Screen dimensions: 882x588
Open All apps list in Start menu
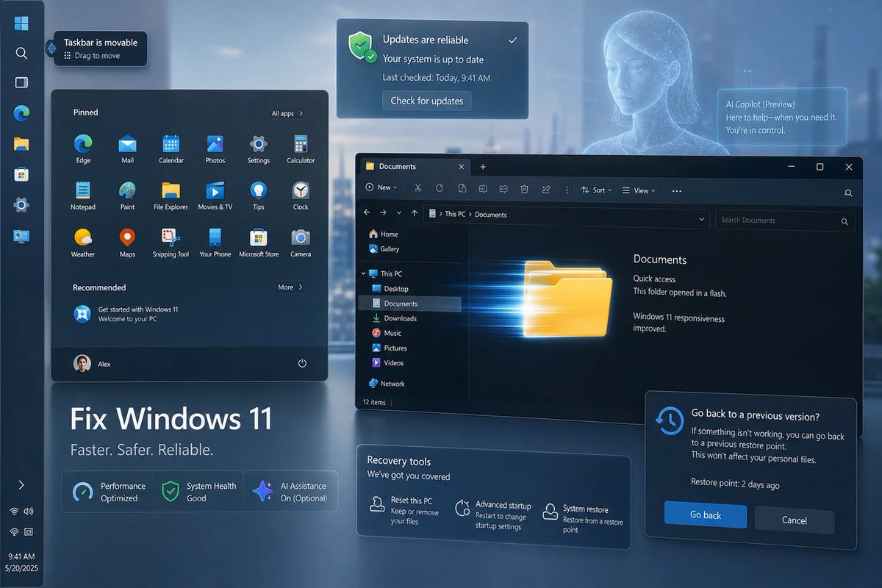click(287, 113)
